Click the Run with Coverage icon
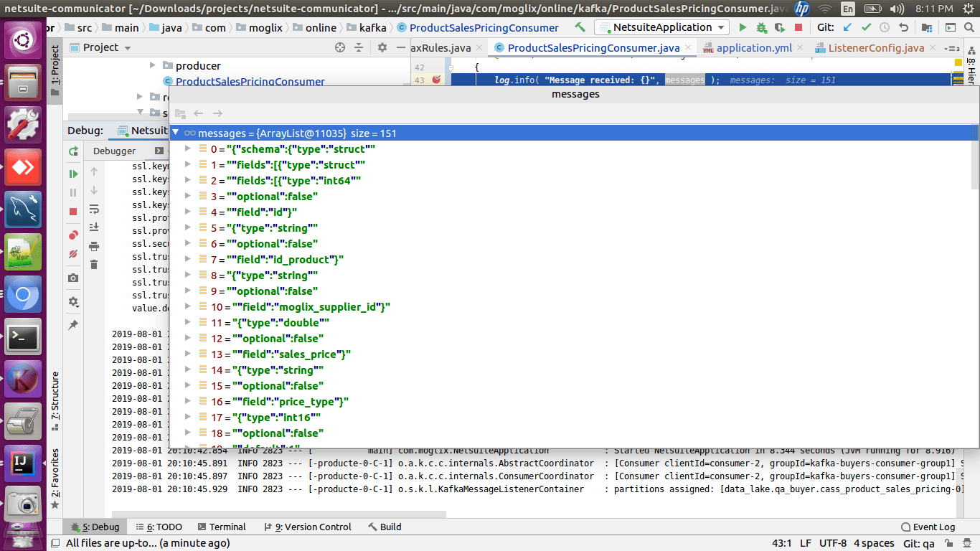The height and width of the screenshot is (551, 980). [780, 27]
